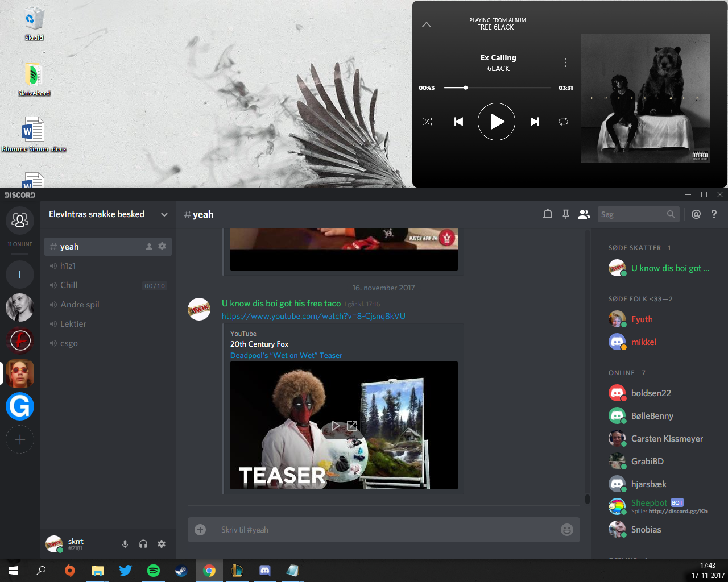Open Discord user settings gear
The image size is (728, 582).
click(162, 544)
